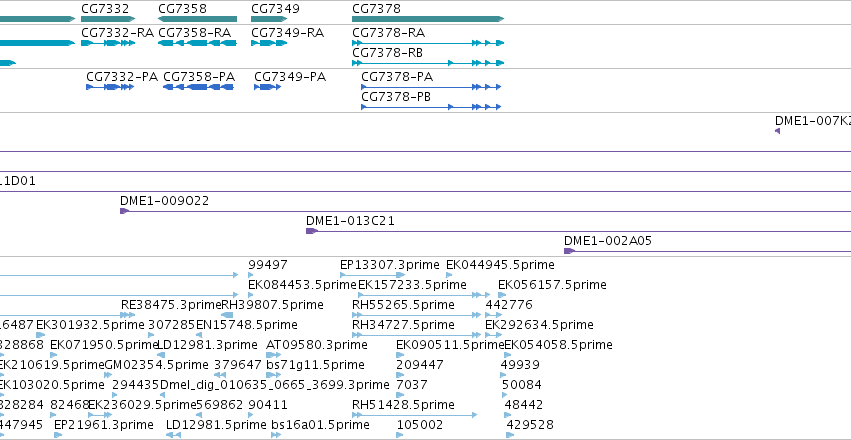Select the 442776 EST label
Viewport: 851px width, 440px height.
point(509,305)
